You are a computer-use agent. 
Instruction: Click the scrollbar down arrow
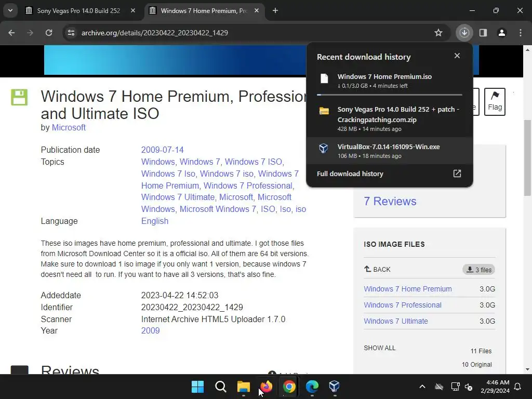pos(527,369)
